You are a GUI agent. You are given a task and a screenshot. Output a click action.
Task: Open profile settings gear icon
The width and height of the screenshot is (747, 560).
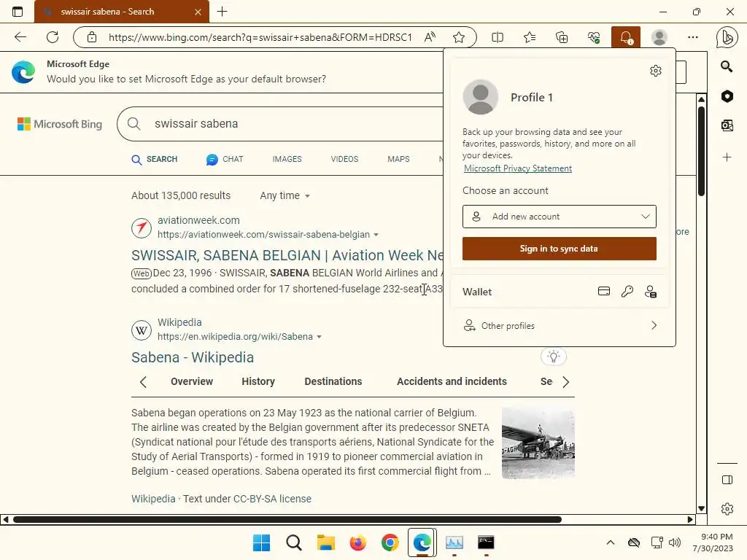click(656, 71)
